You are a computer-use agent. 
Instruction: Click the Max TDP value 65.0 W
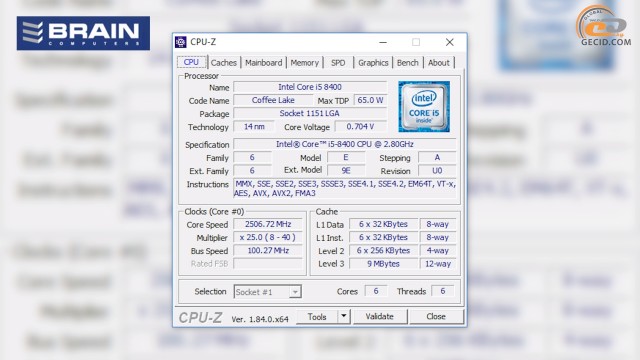pyautogui.click(x=370, y=100)
